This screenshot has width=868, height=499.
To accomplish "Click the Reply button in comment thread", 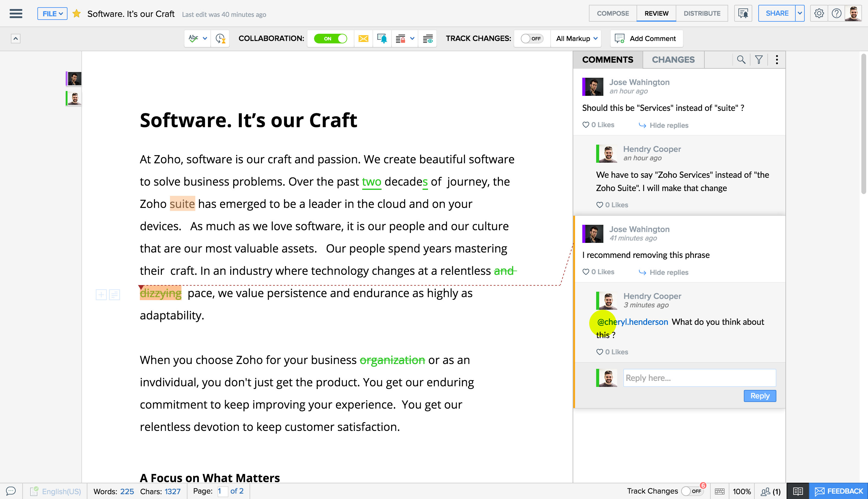I will click(x=759, y=395).
